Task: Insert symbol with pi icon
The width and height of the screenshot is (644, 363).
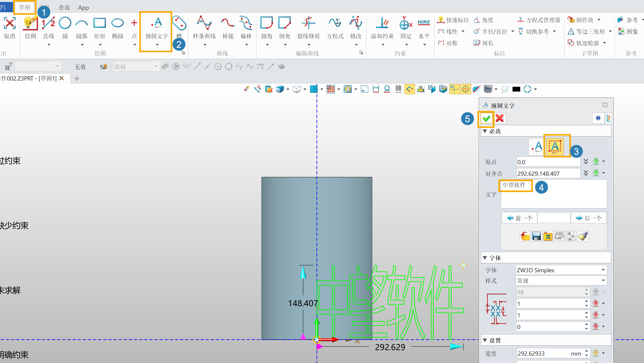Action: pyautogui.click(x=548, y=236)
